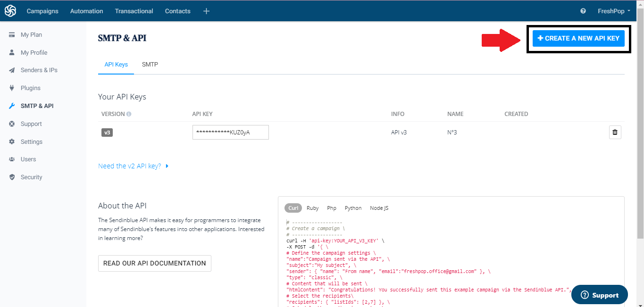Click the API v3 info cell
The height and width of the screenshot is (307, 644).
[x=399, y=133]
